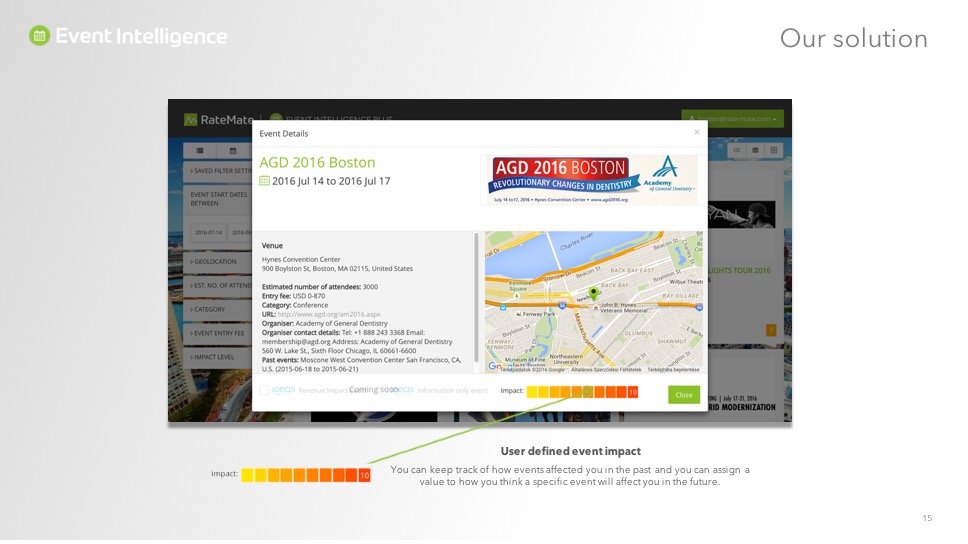Click the Academy of General Dentistry organiser text
The height and width of the screenshot is (544, 968).
point(341,323)
